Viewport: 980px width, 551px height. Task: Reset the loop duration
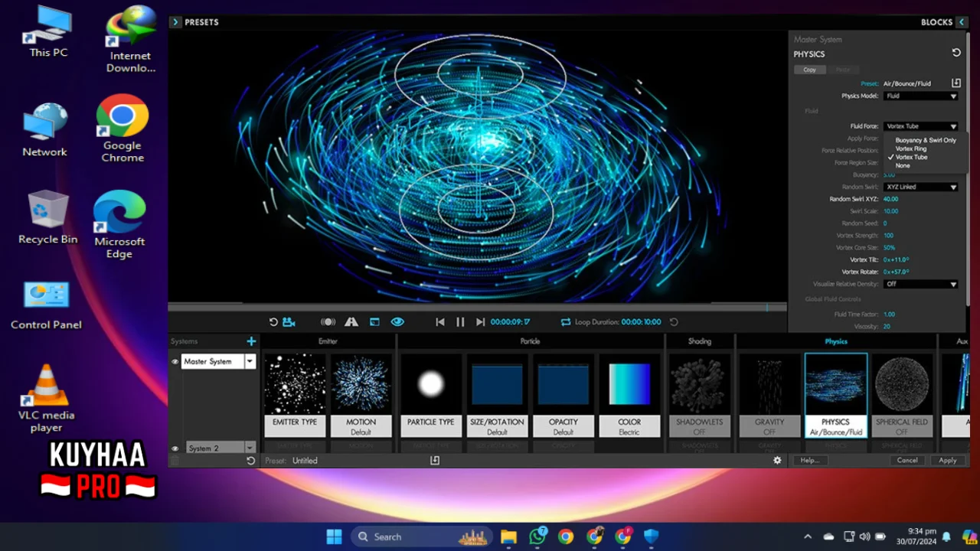(x=674, y=322)
